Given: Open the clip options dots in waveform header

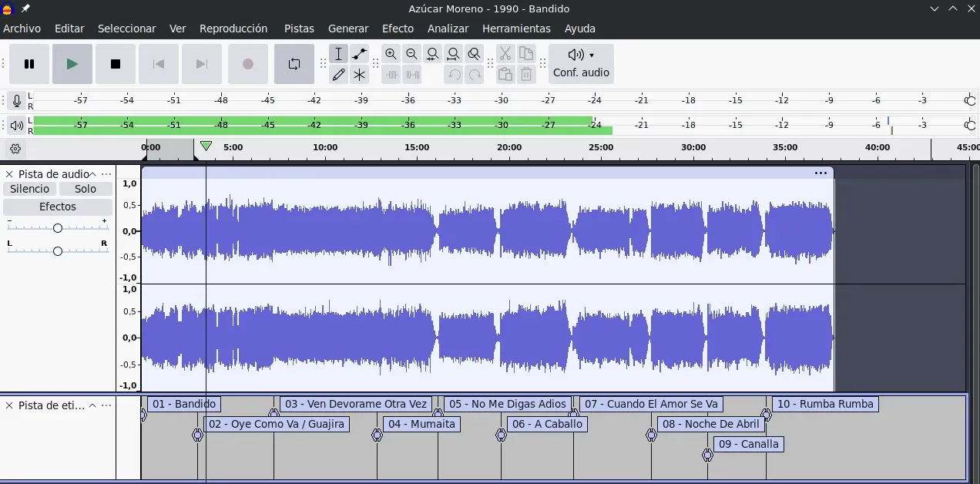Looking at the screenshot, I should click(821, 173).
